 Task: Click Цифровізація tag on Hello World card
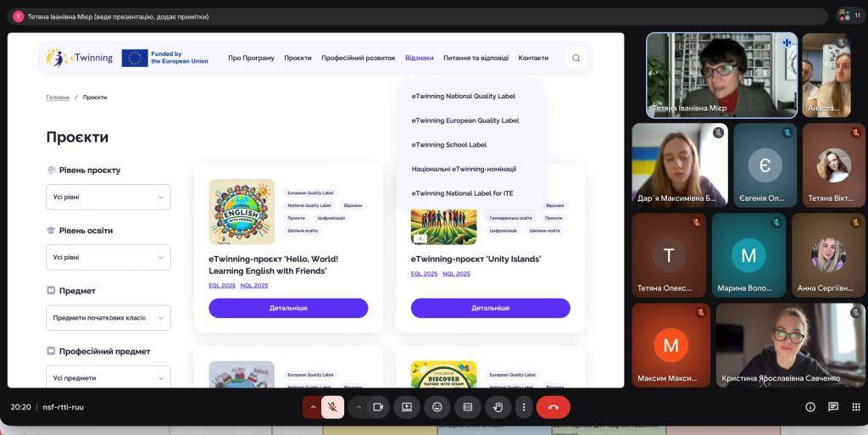tap(331, 218)
